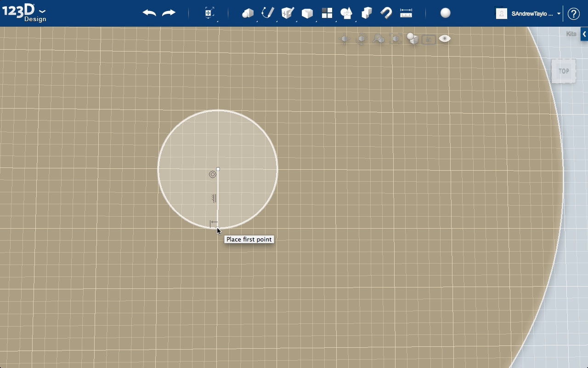Select the Snap magnet tool
The height and width of the screenshot is (368, 588).
click(386, 13)
